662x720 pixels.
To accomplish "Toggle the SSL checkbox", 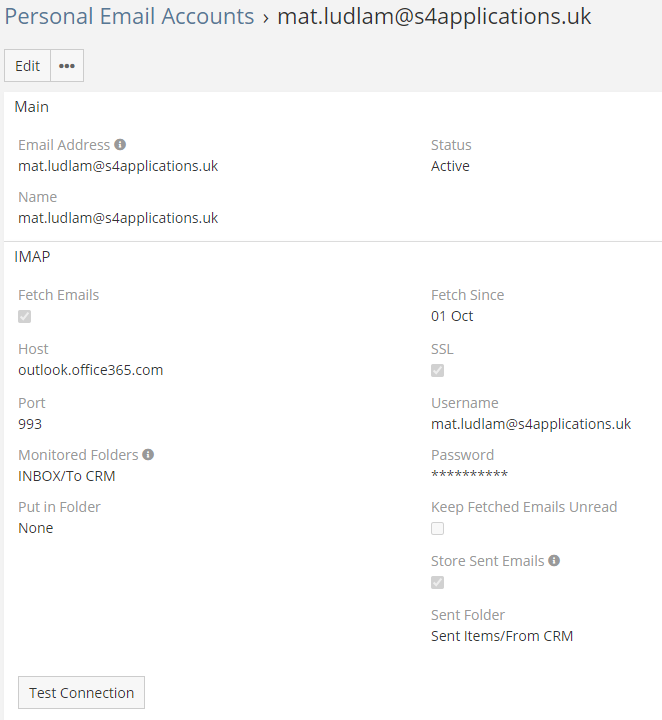I will click(437, 371).
